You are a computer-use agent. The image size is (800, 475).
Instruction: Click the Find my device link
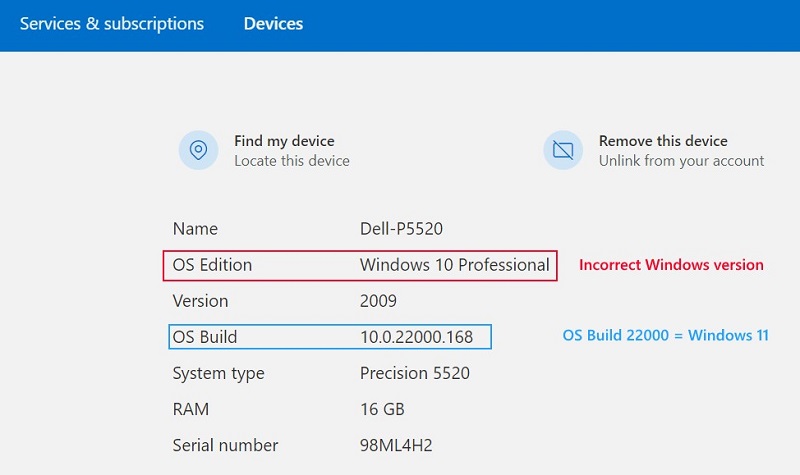point(284,141)
